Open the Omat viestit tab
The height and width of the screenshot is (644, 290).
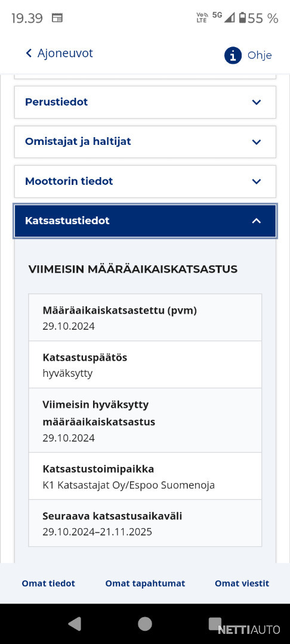[x=242, y=583]
